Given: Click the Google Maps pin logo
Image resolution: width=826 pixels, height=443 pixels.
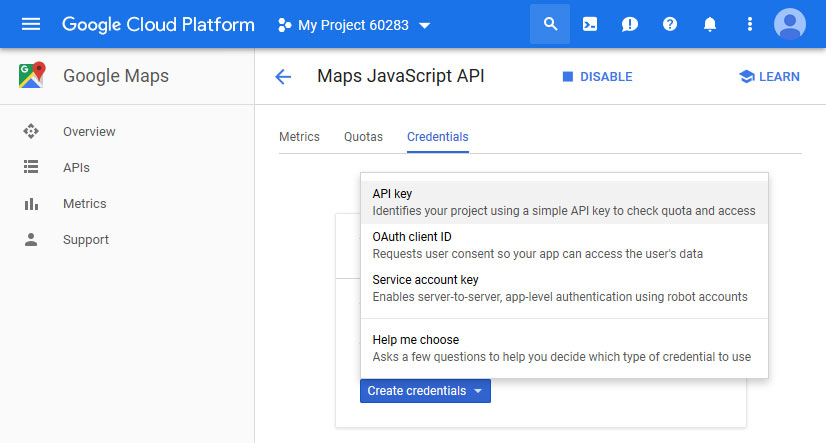Looking at the screenshot, I should tap(32, 75).
